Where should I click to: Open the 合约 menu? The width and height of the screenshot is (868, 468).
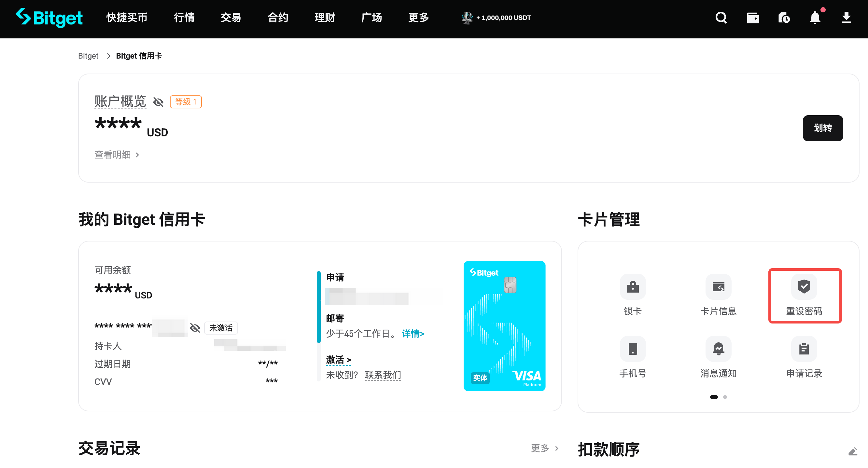[x=277, y=18]
